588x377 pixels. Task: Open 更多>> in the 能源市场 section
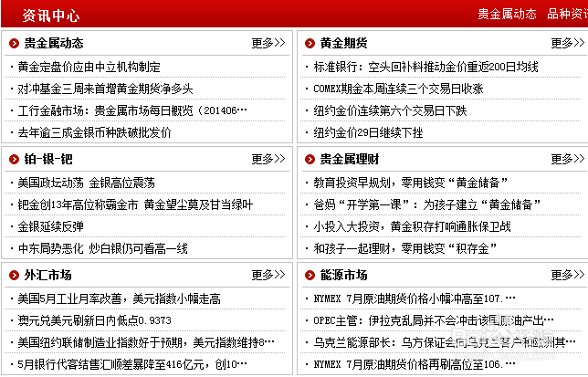coord(568,275)
